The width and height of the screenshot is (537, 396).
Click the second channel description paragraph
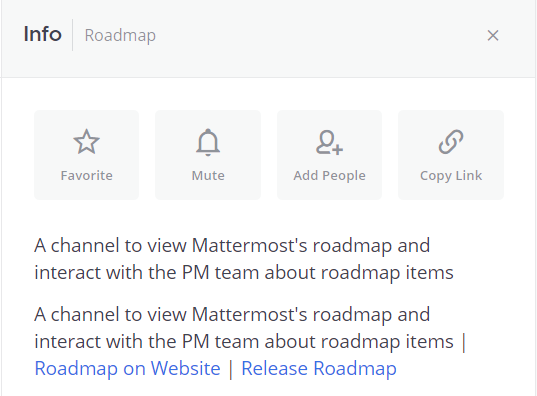click(250, 342)
